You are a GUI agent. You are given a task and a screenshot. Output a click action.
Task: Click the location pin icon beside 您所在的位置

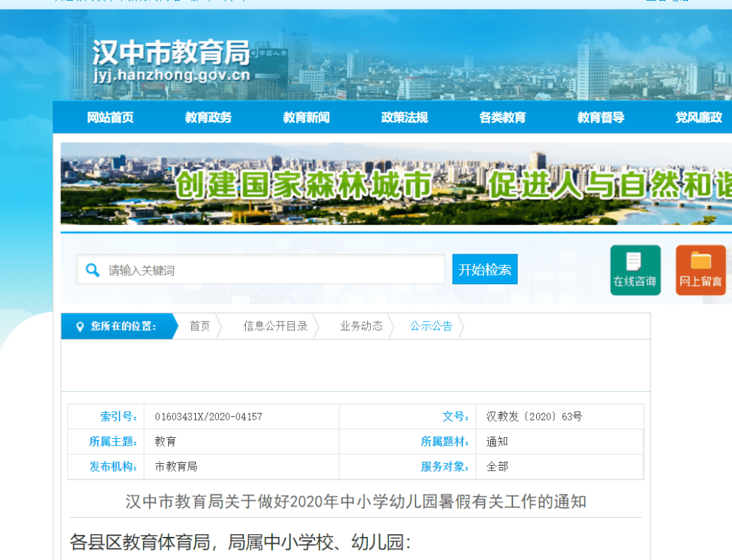[79, 326]
